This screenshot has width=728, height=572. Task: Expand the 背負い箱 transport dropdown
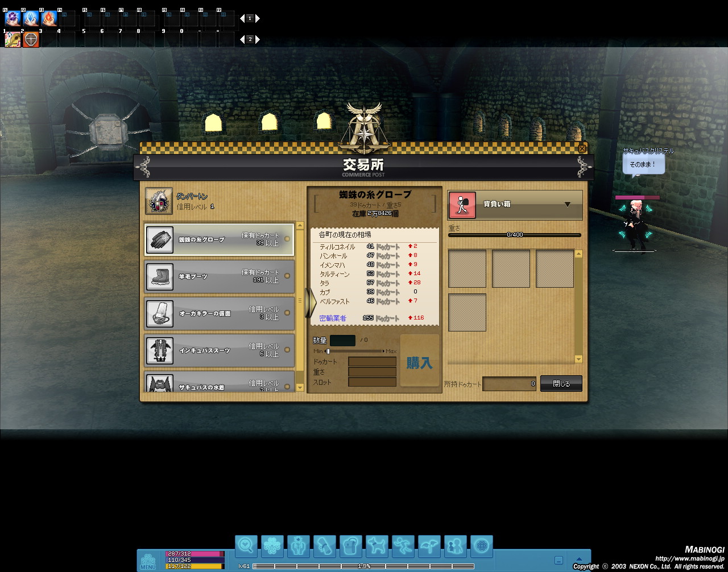[567, 205]
